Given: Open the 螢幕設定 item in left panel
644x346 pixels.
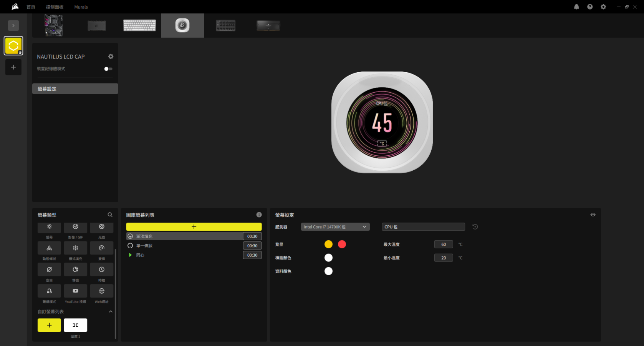Looking at the screenshot, I should coord(75,89).
